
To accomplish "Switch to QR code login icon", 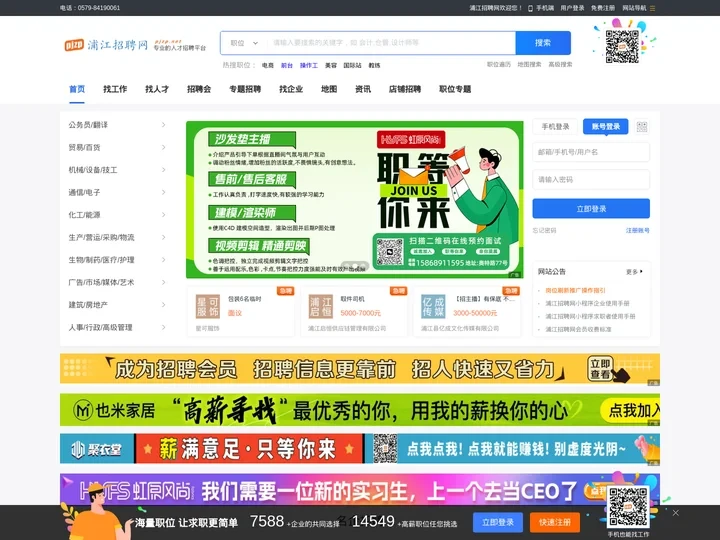I will (642, 127).
